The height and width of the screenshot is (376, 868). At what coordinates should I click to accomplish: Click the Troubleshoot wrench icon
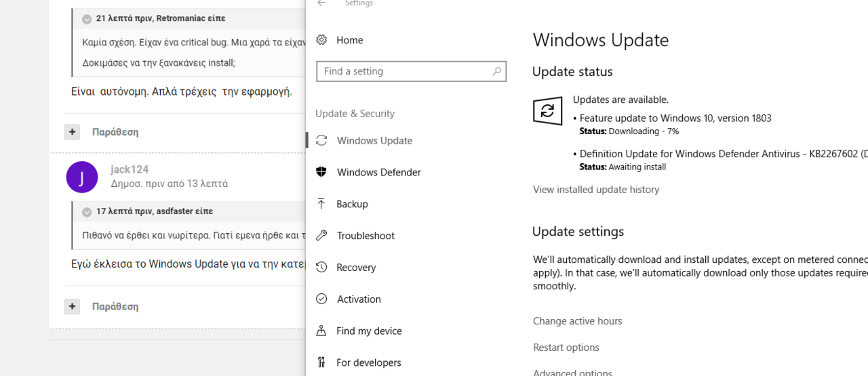(321, 236)
